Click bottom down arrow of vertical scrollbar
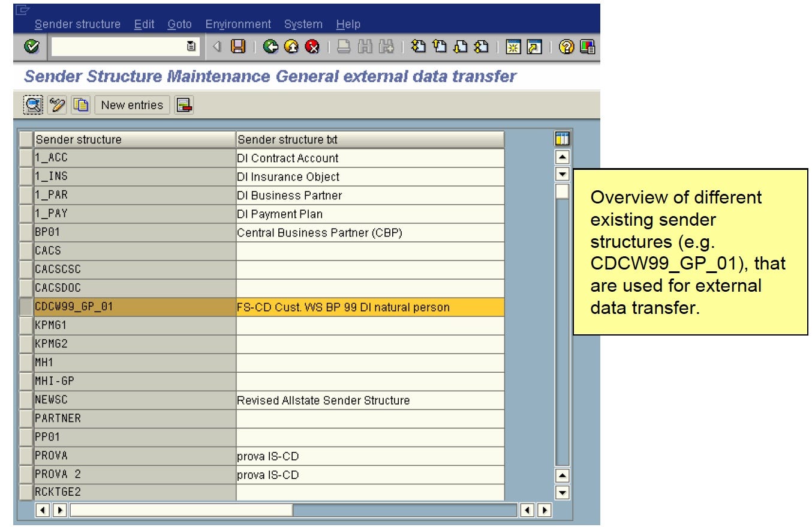812x527 pixels. [x=562, y=492]
